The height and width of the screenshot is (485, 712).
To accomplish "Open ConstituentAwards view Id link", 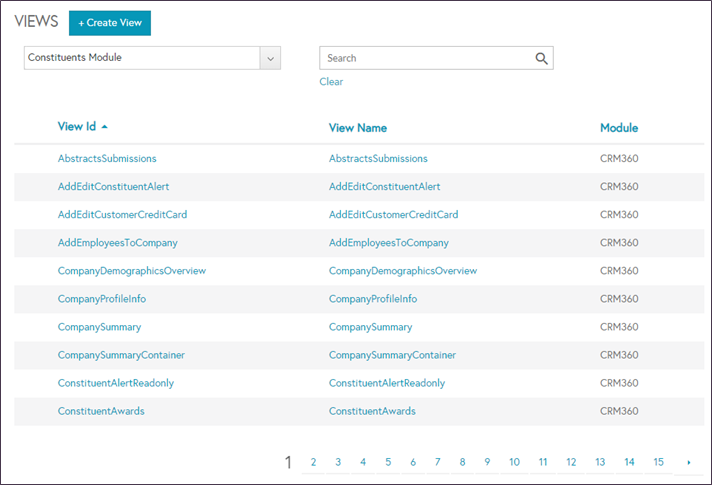I will [101, 411].
